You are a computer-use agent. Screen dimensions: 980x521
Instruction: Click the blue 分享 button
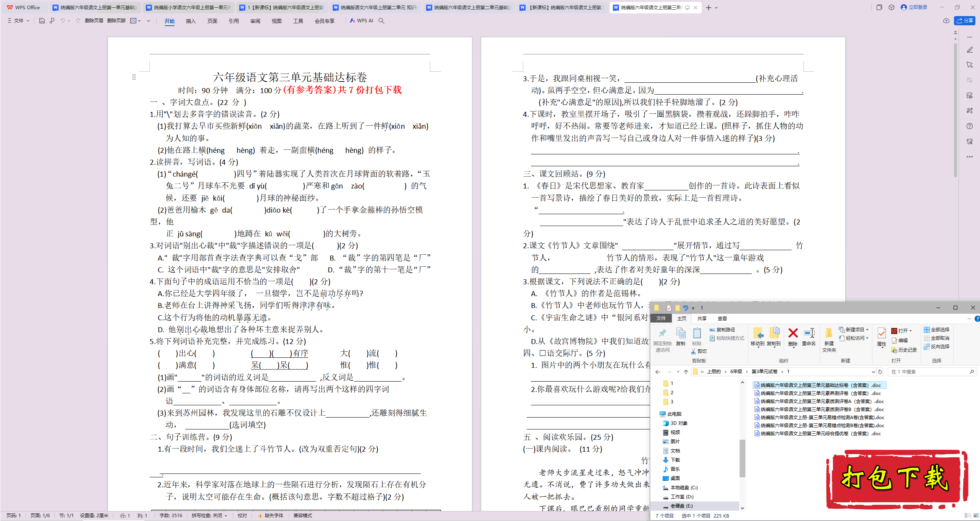[965, 21]
